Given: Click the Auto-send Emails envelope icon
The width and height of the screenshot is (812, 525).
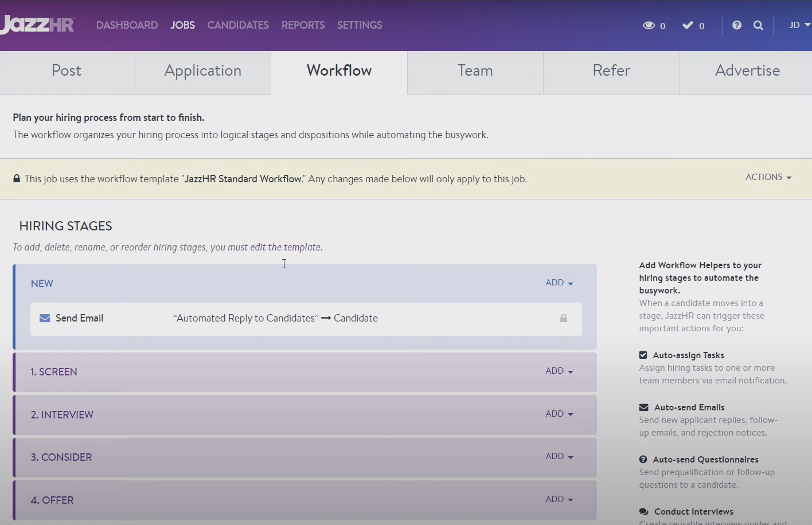Looking at the screenshot, I should pos(644,408).
